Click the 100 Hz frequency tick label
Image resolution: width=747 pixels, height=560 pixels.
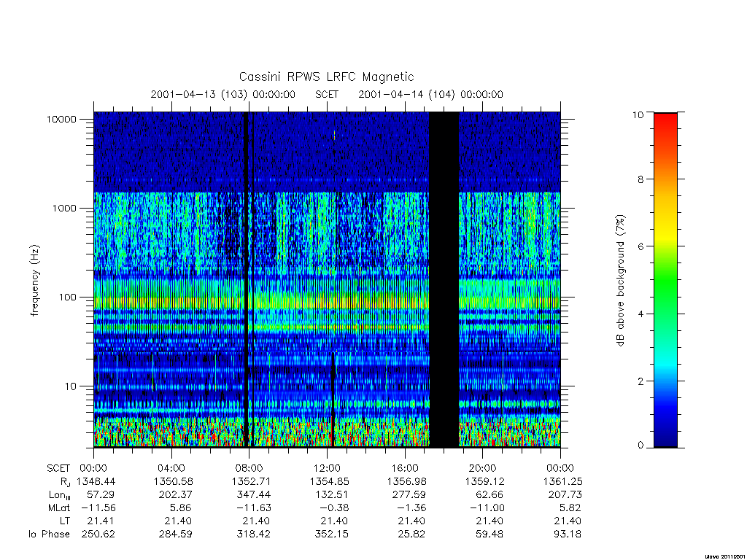tap(67, 297)
